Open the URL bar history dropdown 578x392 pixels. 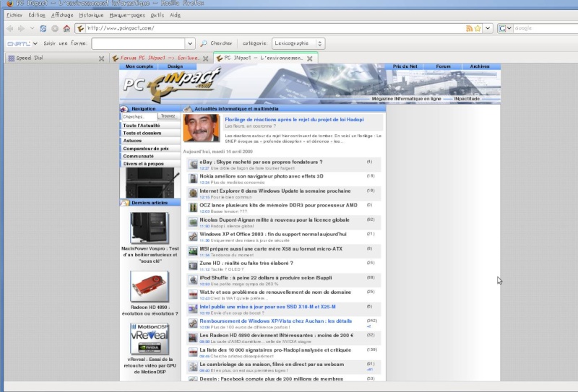click(x=488, y=28)
